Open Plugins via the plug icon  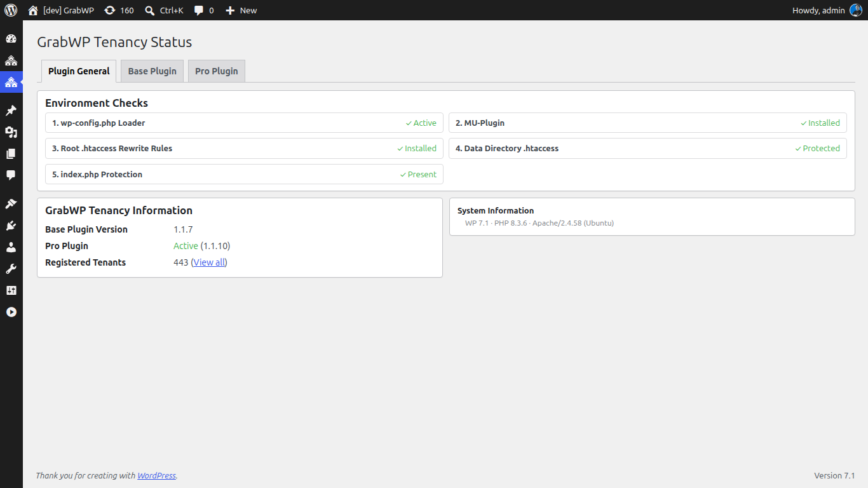coord(11,226)
